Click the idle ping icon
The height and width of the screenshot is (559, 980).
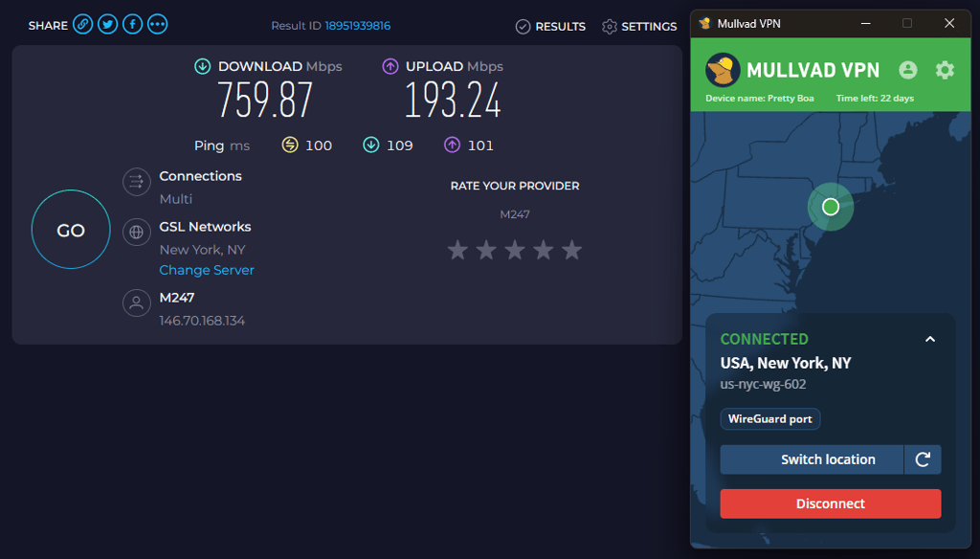(290, 145)
